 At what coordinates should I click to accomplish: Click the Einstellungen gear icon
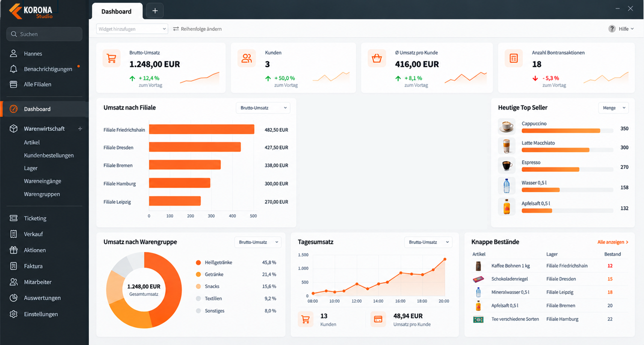point(14,314)
